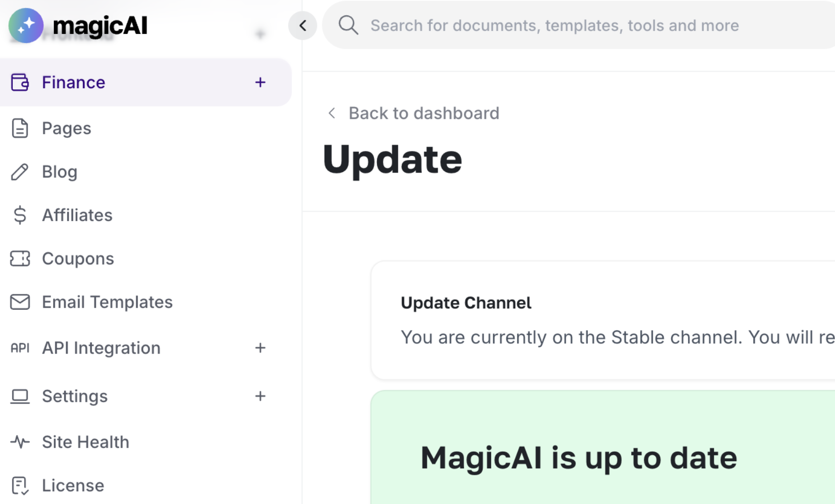The image size is (835, 504).
Task: Follow the Back to dashboard link
Action: pyautogui.click(x=414, y=113)
